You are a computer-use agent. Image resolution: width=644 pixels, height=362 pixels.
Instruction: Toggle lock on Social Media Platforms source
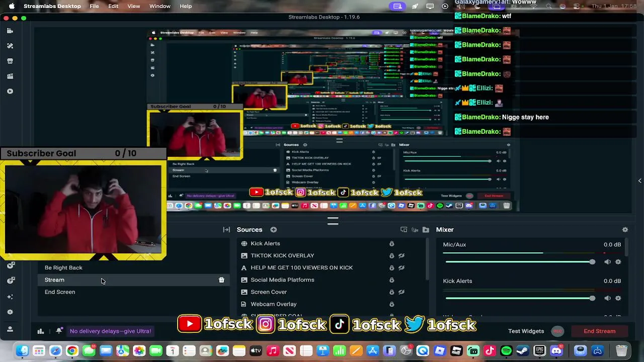point(391,280)
